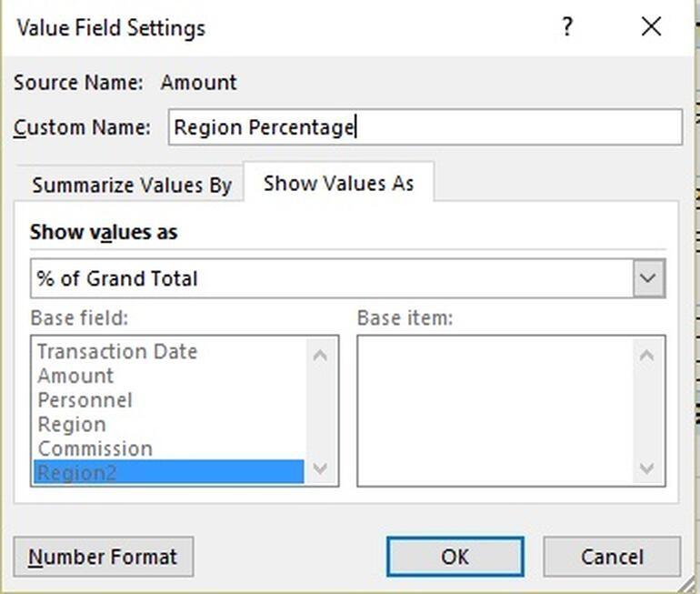
Task: Choose Amount in the Base field list
Action: click(75, 376)
